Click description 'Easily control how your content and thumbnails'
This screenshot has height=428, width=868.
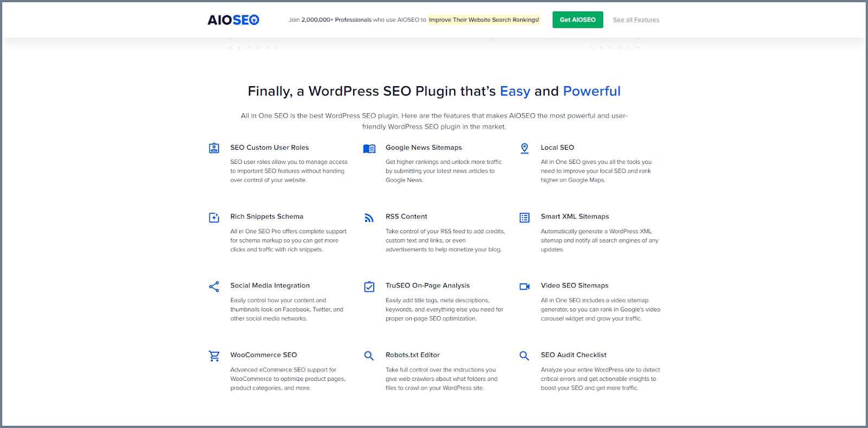pos(286,309)
